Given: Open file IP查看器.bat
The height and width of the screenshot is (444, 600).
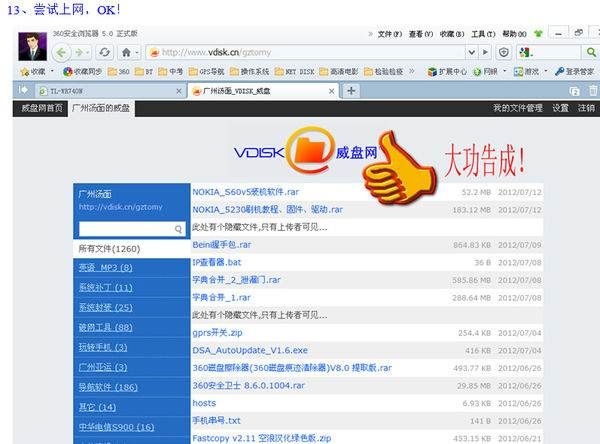Looking at the screenshot, I should (x=217, y=262).
